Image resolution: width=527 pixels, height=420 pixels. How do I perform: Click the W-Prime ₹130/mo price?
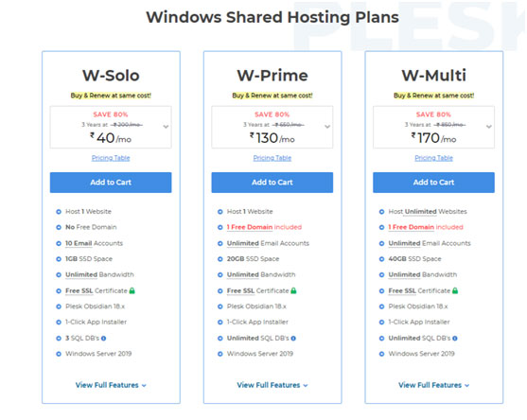pyautogui.click(x=272, y=138)
